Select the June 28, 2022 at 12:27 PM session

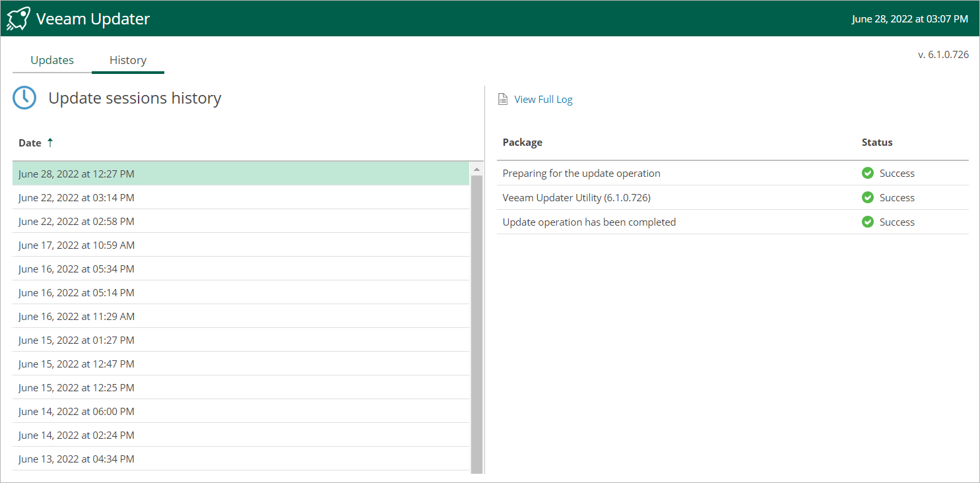pos(77,174)
